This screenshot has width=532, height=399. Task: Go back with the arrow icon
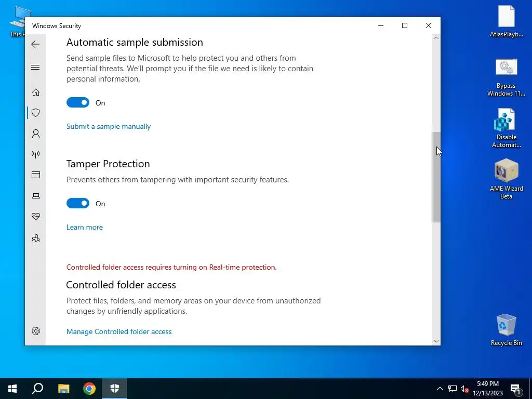click(35, 44)
